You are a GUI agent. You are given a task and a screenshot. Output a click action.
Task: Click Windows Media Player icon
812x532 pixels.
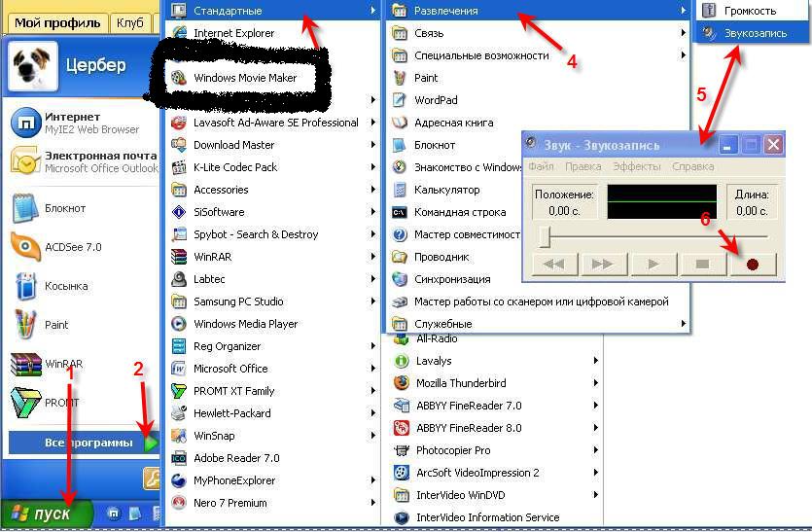(x=179, y=324)
